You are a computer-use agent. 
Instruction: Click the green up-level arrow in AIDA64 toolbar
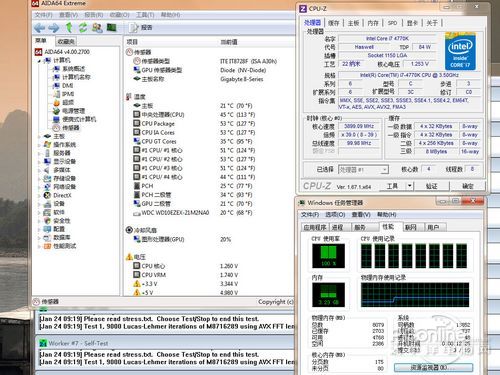point(69,27)
